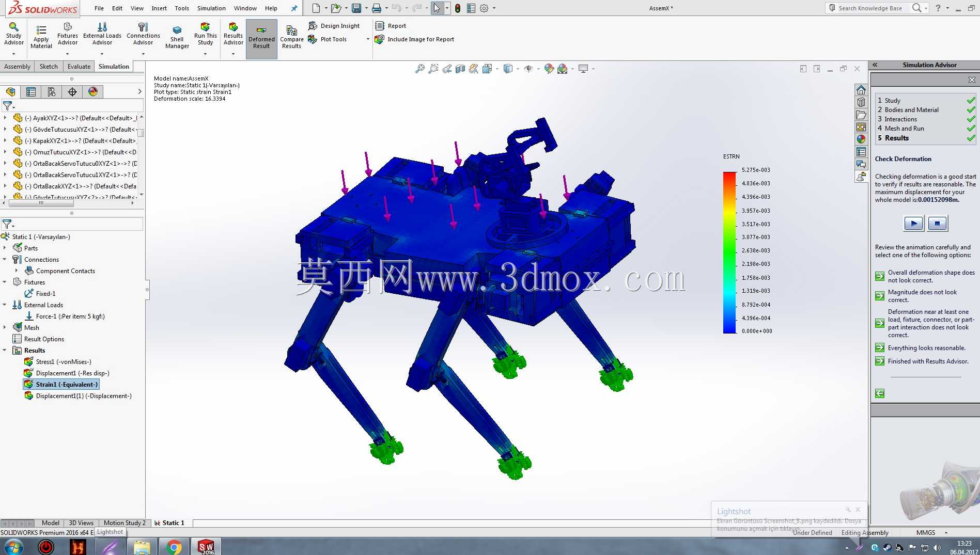Open the Insert menu
The height and width of the screenshot is (555, 980).
[x=159, y=8]
